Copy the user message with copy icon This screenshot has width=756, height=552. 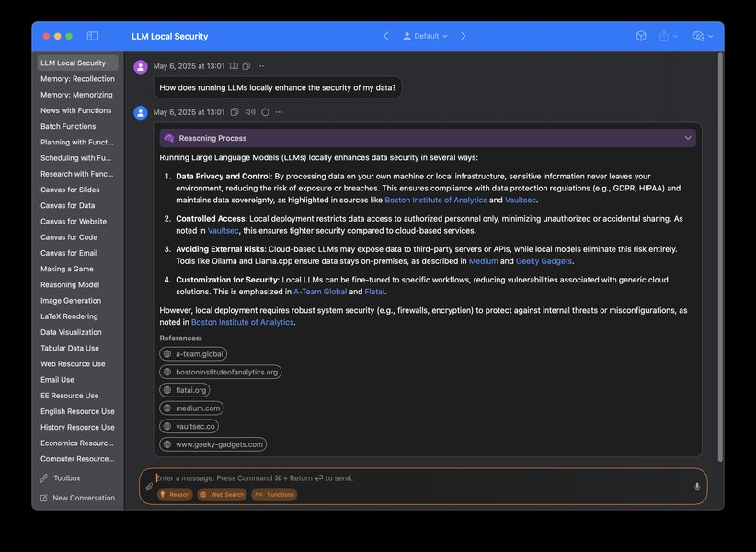coord(246,66)
